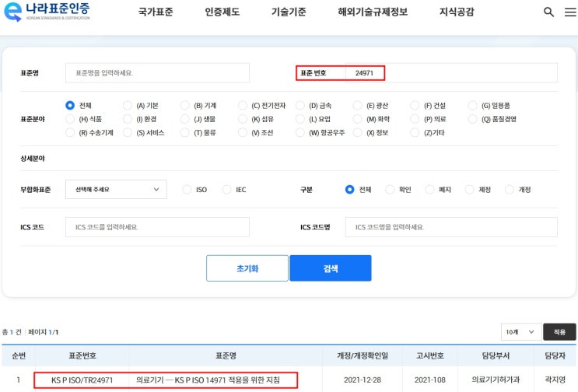Click the 개정/개정확인일 column header

(363, 355)
